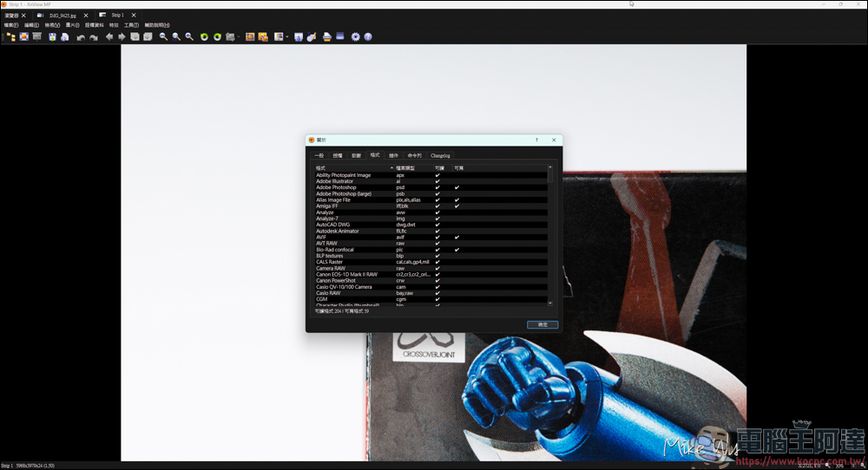The height and width of the screenshot is (470, 868).
Task: Click the pencil edit toolbar icon
Action: click(x=312, y=37)
